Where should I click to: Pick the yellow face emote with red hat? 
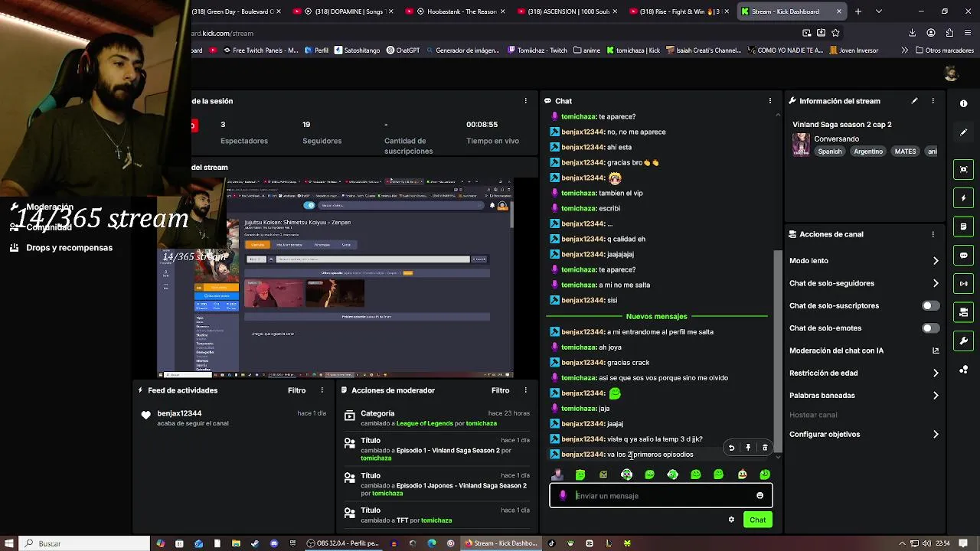pyautogui.click(x=742, y=475)
